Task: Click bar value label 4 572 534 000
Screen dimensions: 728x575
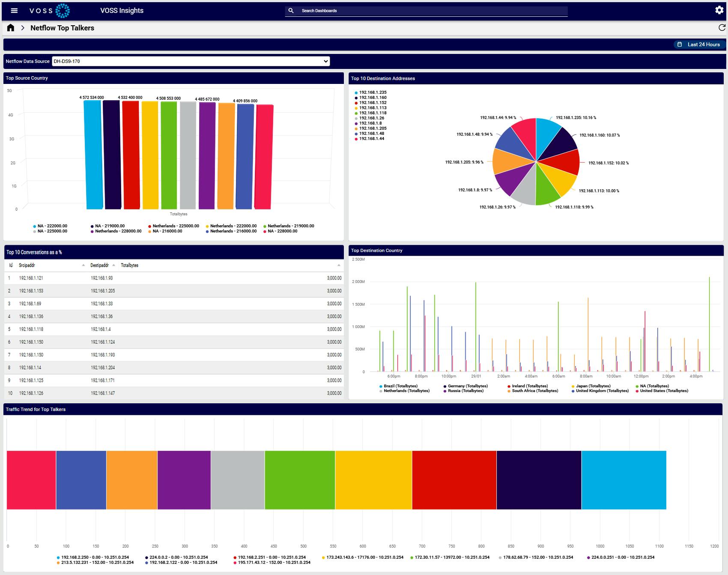Action: click(92, 98)
